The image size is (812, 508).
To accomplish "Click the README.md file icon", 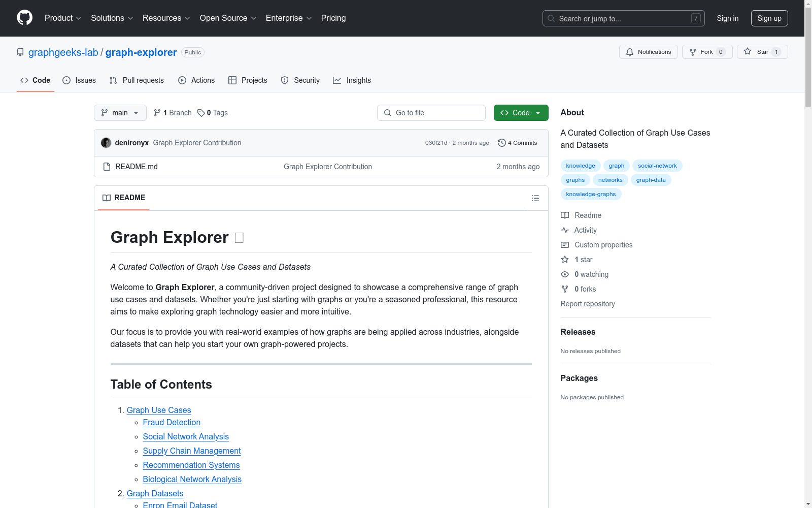I will [x=107, y=167].
